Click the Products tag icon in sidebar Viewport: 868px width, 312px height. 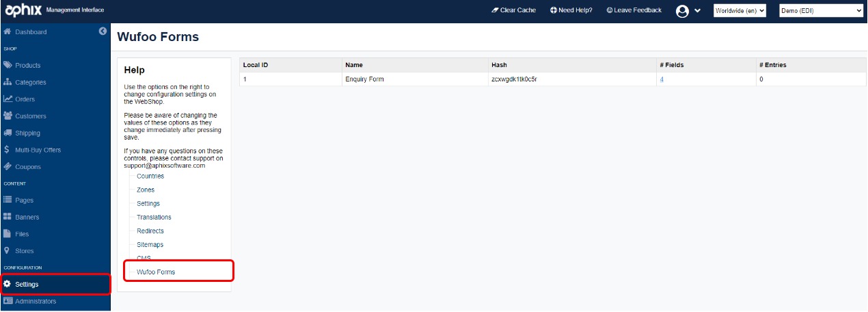[8, 65]
